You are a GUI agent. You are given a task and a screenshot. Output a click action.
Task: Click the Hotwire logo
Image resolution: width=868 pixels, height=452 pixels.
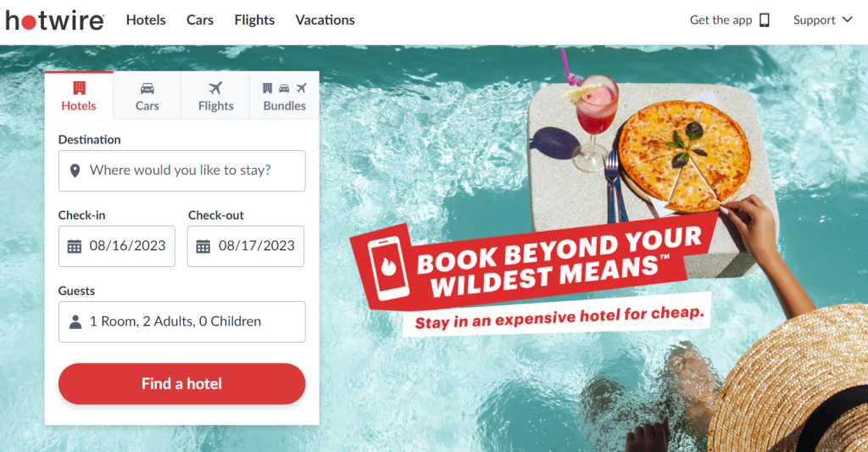pyautogui.click(x=55, y=20)
